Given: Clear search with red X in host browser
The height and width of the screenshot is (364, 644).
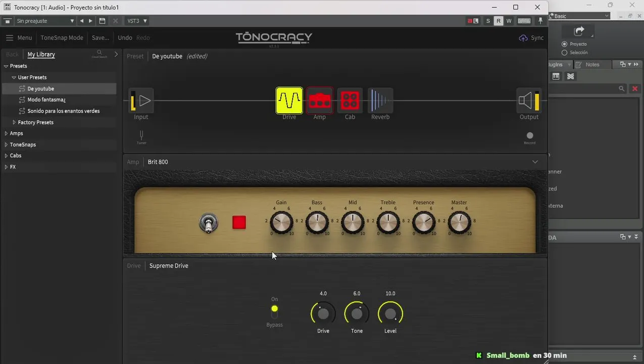Looking at the screenshot, I should coord(635,88).
